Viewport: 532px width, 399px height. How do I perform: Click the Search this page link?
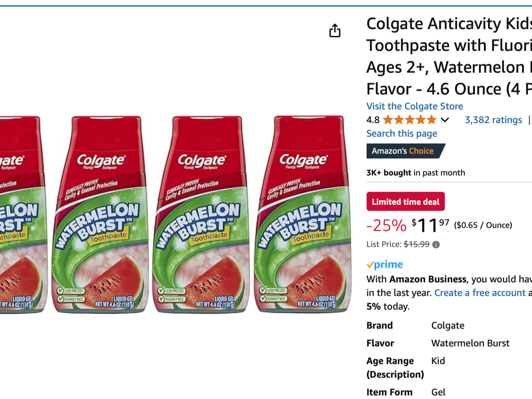pyautogui.click(x=402, y=133)
